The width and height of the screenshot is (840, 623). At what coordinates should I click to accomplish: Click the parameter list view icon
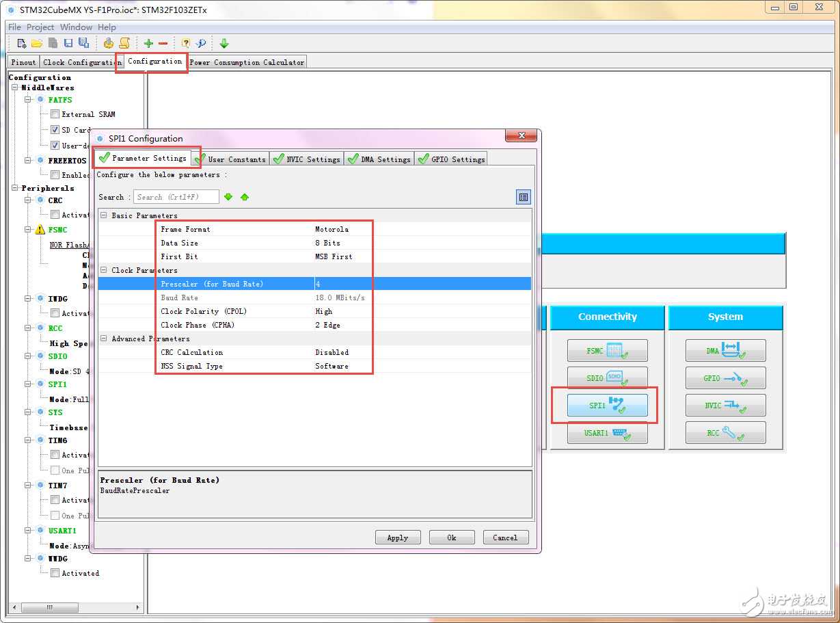tap(523, 197)
